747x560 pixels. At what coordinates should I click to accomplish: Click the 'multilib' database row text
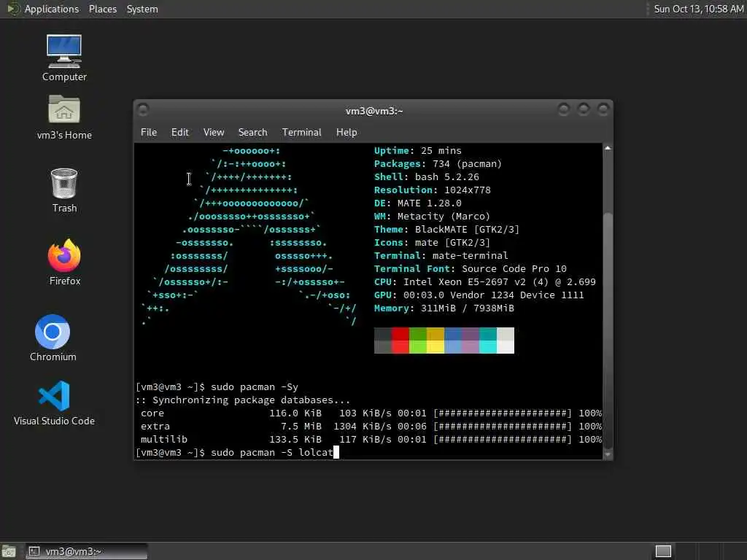[164, 440]
